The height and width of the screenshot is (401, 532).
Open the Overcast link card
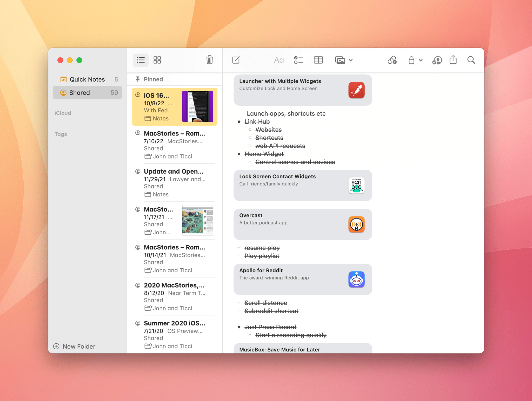[303, 224]
